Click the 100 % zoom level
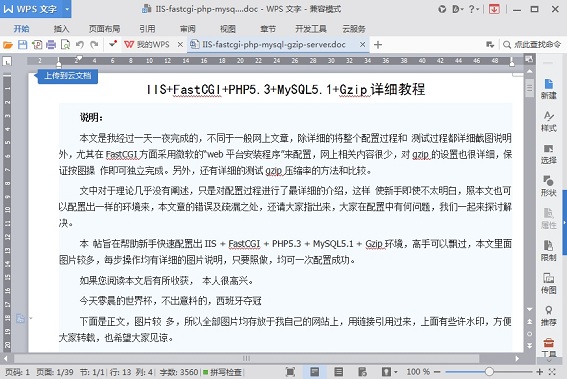This screenshot has height=379, width=567. [x=418, y=372]
